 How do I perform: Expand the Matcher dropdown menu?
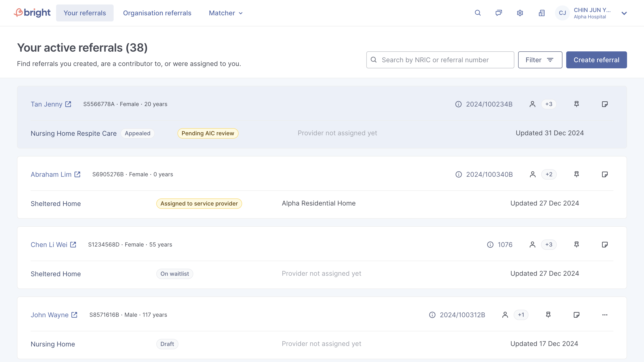[x=226, y=13]
